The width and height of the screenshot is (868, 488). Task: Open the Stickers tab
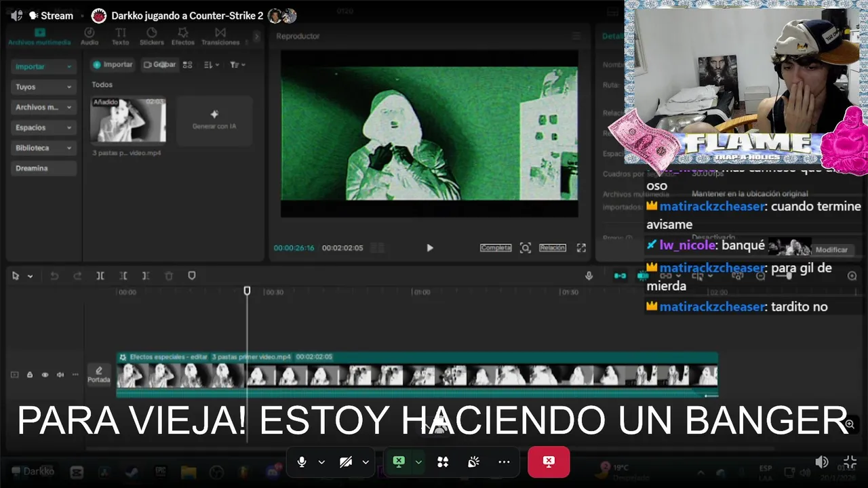(x=152, y=37)
